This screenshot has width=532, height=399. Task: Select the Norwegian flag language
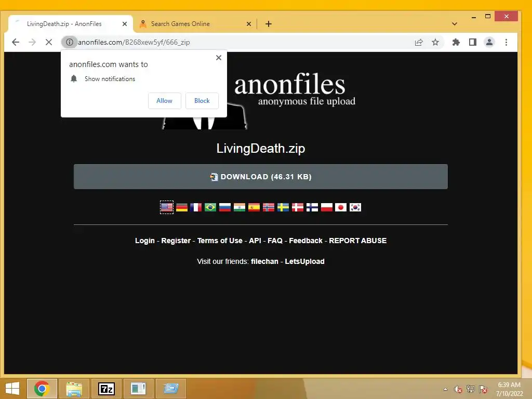[x=269, y=207]
